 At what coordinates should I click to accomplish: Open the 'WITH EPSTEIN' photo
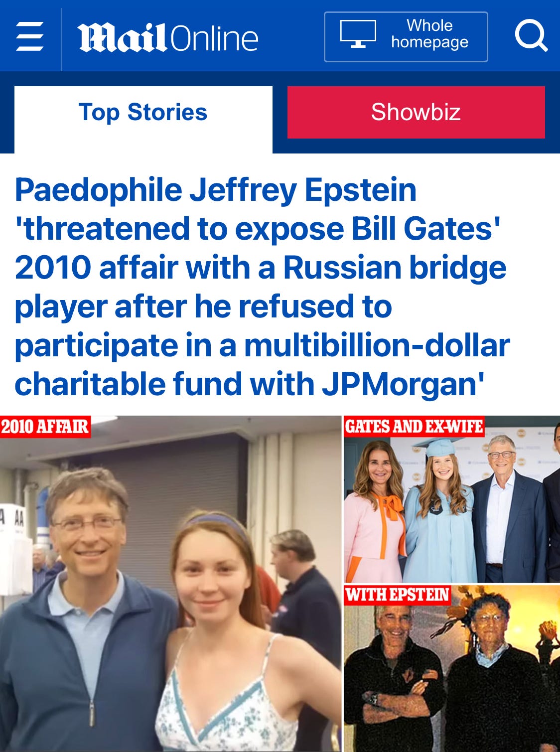452,668
